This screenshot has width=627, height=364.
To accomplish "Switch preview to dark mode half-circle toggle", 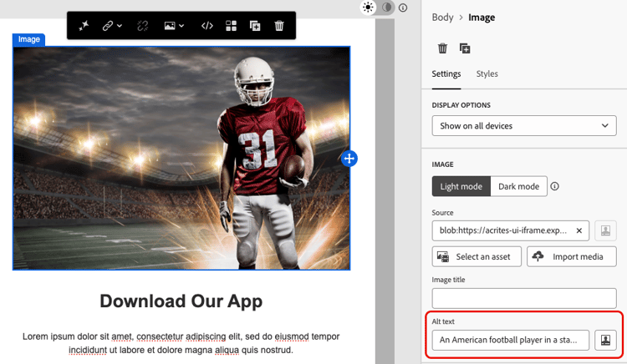I will tap(387, 8).
